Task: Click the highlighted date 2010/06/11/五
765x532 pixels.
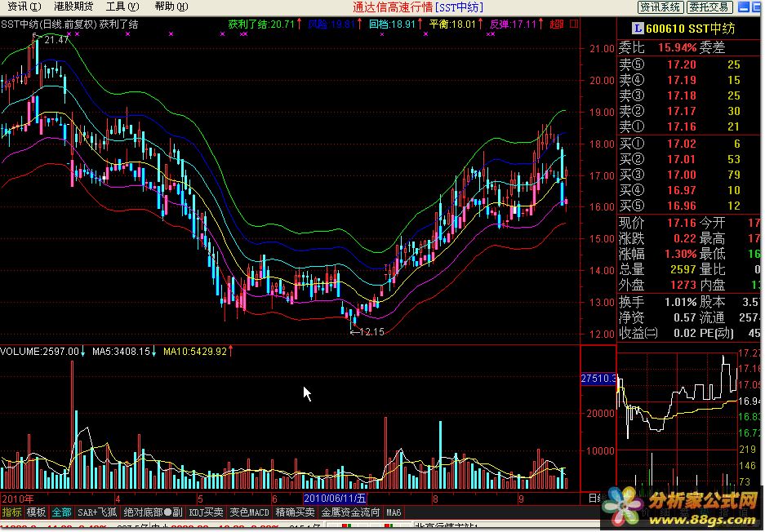Action: coord(335,499)
